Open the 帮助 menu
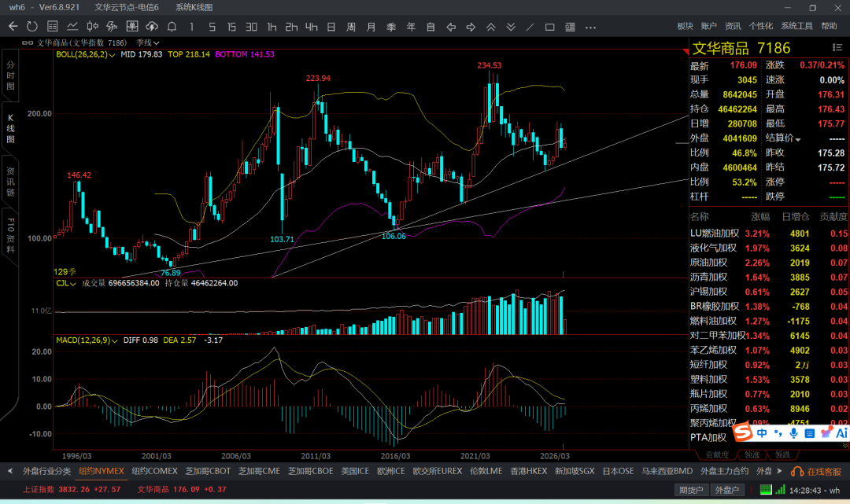 829,26
